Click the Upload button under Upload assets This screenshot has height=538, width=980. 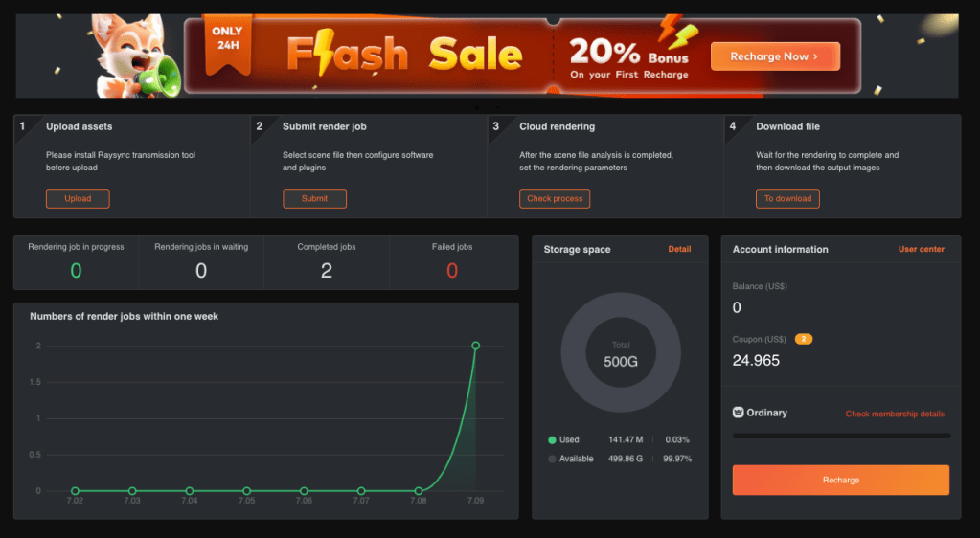tap(78, 199)
